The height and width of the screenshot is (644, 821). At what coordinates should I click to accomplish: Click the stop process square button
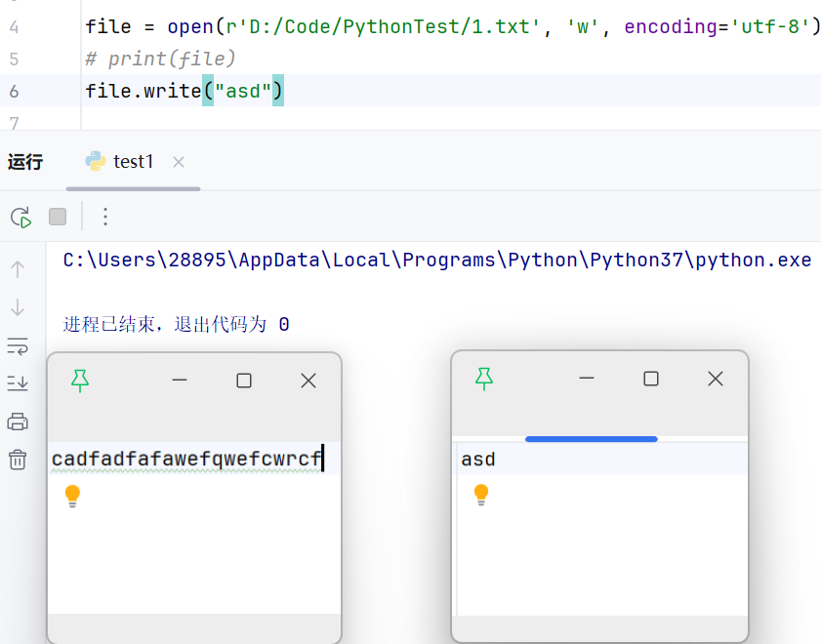(58, 217)
